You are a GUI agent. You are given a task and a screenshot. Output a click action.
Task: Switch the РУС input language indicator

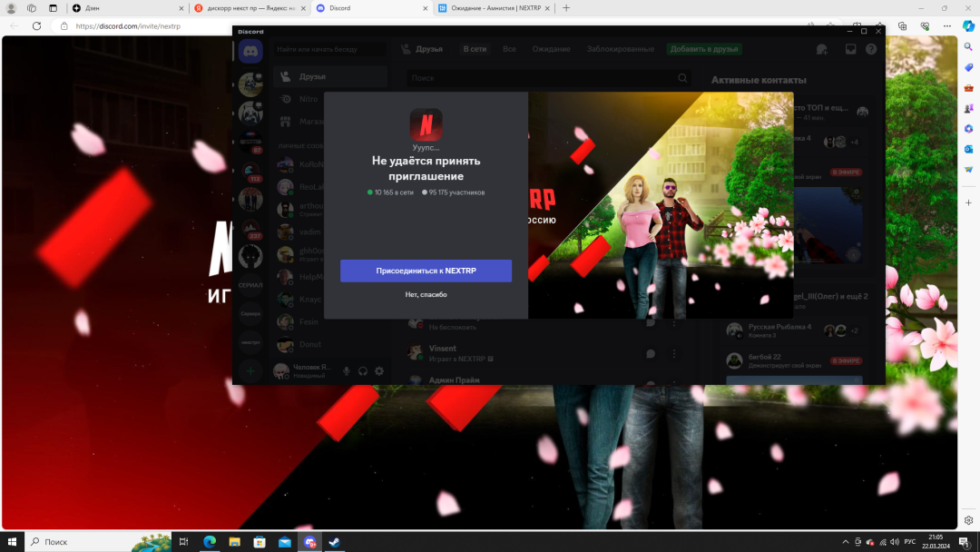pyautogui.click(x=910, y=542)
